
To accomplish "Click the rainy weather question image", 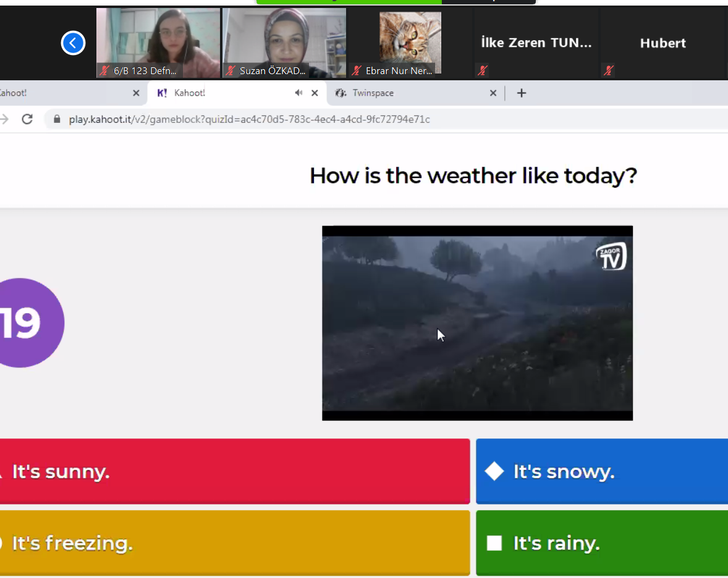I will pyautogui.click(x=477, y=323).
